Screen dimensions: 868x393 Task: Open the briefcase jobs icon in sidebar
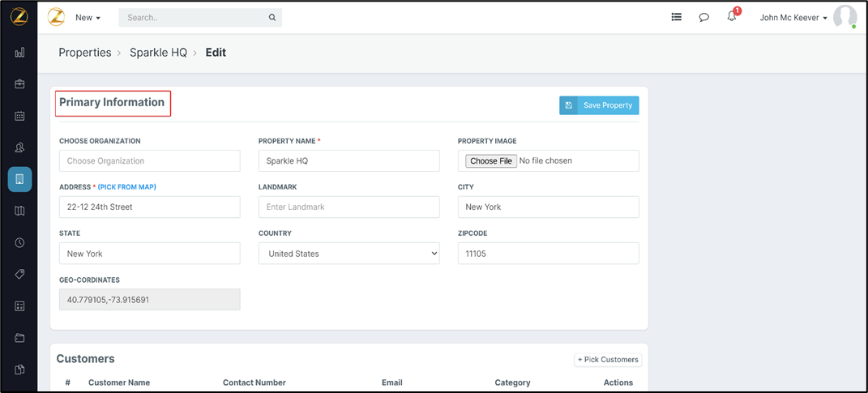point(19,84)
